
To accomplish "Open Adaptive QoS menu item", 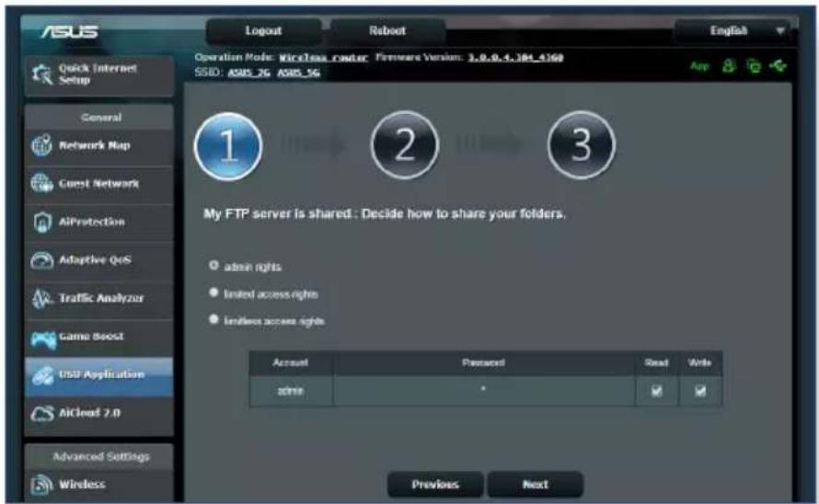I will [99, 260].
